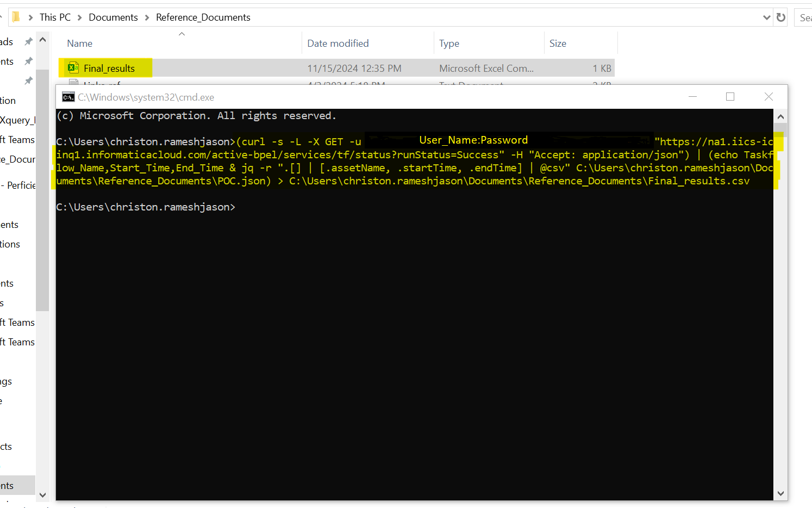This screenshot has width=812, height=508.
Task: Click the Refresh icon in the address bar
Action: (x=780, y=17)
